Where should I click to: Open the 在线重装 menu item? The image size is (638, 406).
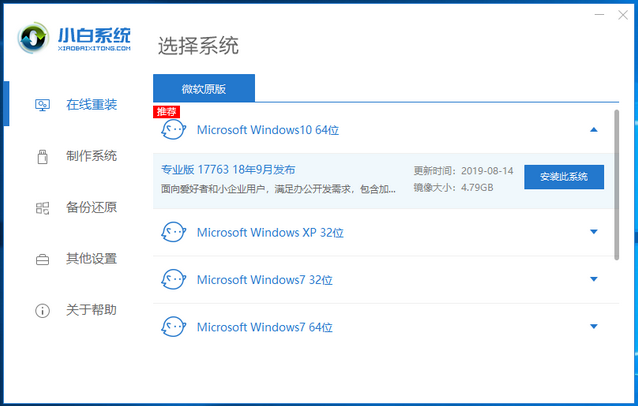pos(92,105)
